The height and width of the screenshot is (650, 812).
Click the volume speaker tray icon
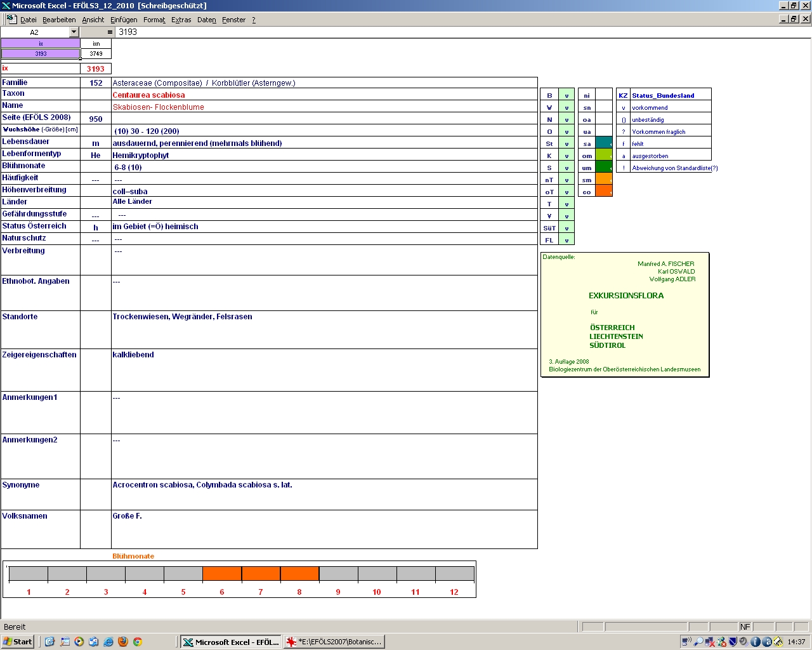[x=744, y=642]
